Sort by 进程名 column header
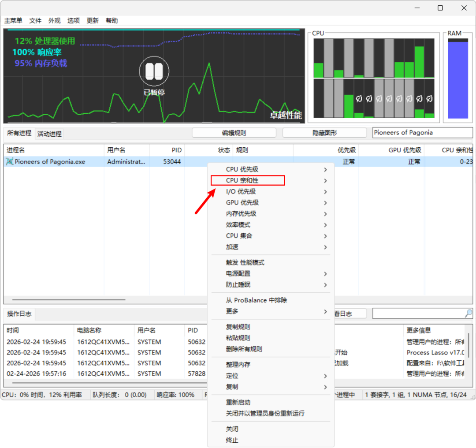Screen dimensions: 476x448 click(54, 150)
